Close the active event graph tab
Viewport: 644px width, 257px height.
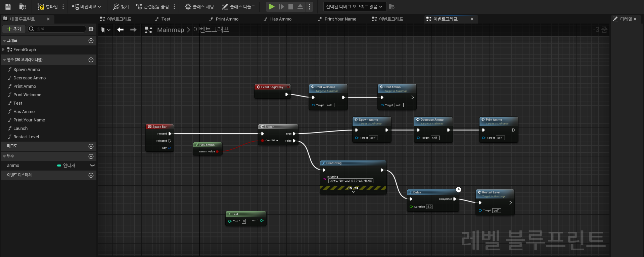[472, 19]
